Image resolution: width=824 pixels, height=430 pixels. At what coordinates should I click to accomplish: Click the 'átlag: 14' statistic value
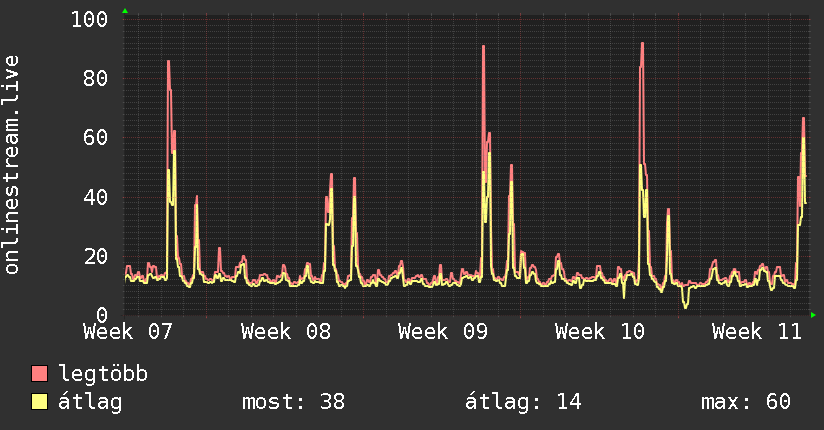pyautogui.click(x=523, y=402)
